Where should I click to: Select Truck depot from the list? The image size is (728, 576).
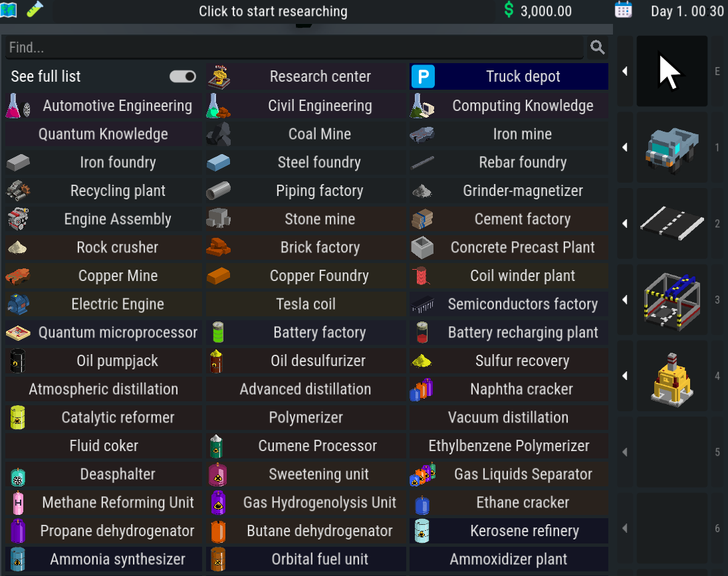[x=509, y=76]
